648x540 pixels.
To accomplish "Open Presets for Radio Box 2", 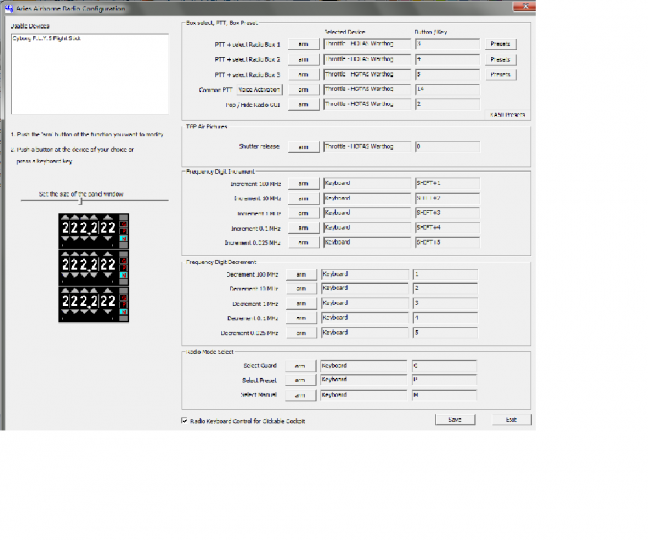I will (x=501, y=60).
